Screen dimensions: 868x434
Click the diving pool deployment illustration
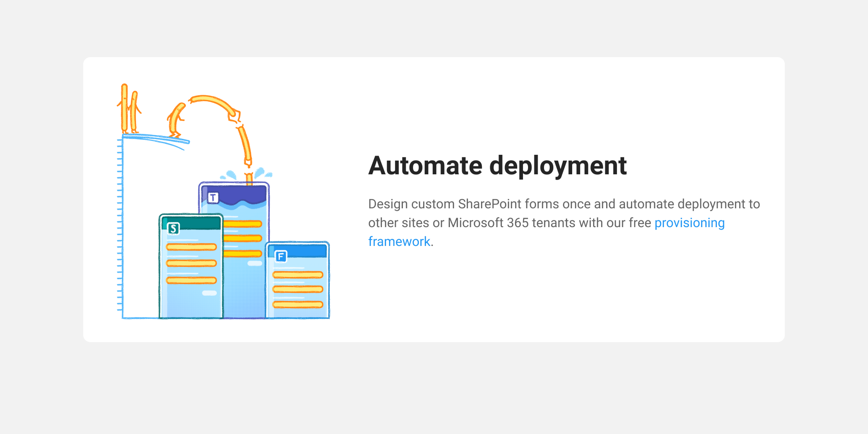coord(223,201)
